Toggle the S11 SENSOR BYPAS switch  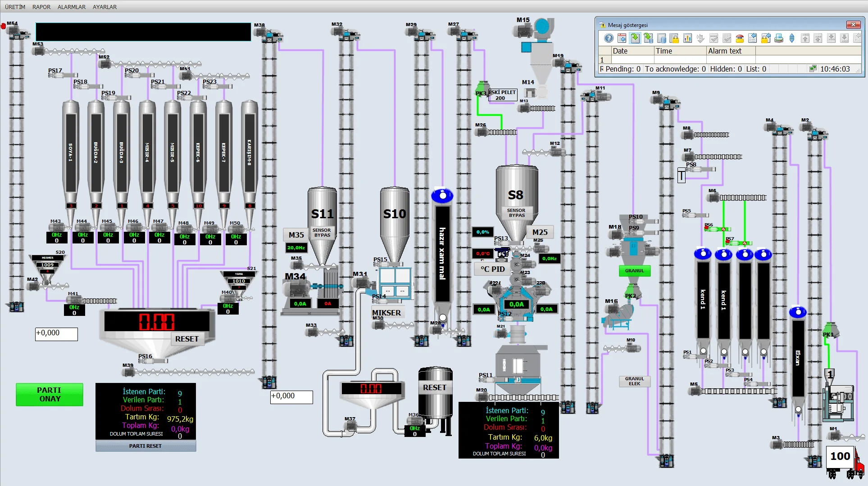coord(322,233)
